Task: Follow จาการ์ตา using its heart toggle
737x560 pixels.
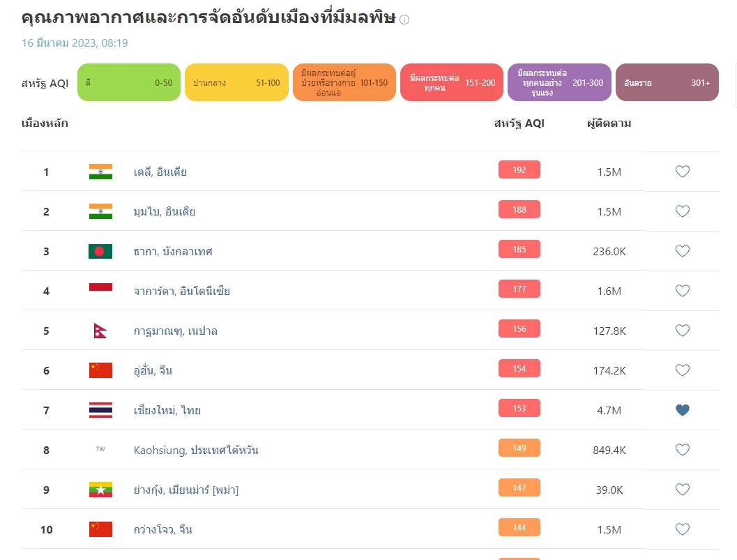Action: pyautogui.click(x=682, y=290)
